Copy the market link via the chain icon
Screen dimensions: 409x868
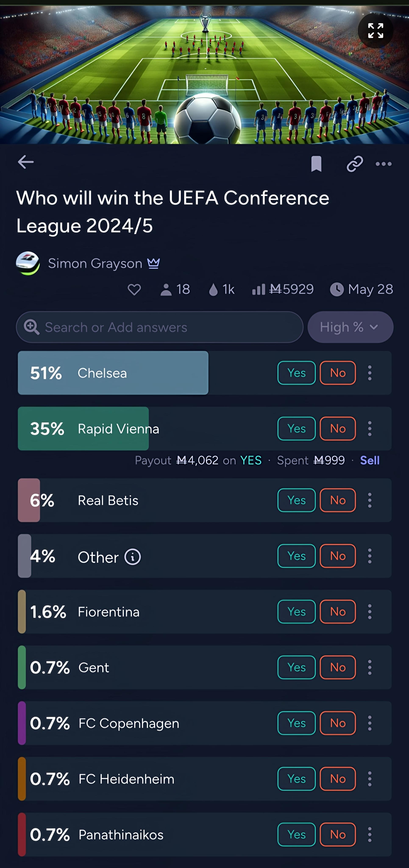[x=355, y=164]
